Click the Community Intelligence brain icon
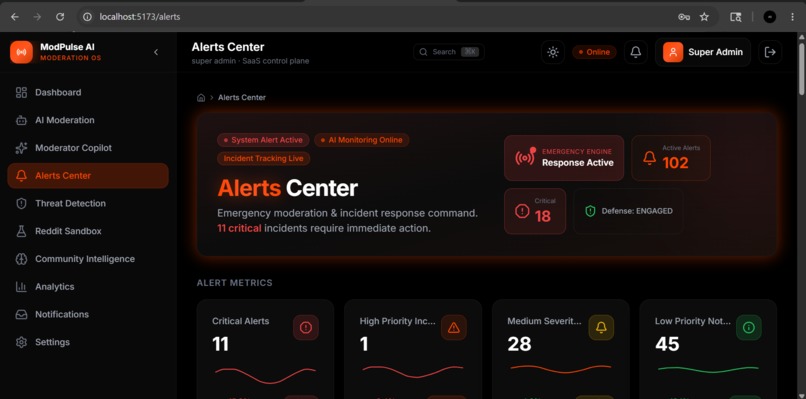Image resolution: width=806 pixels, height=399 pixels. 21,259
